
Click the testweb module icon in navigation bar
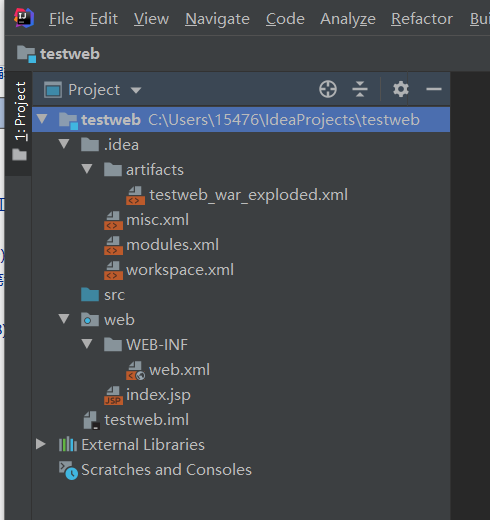pyautogui.click(x=26, y=54)
